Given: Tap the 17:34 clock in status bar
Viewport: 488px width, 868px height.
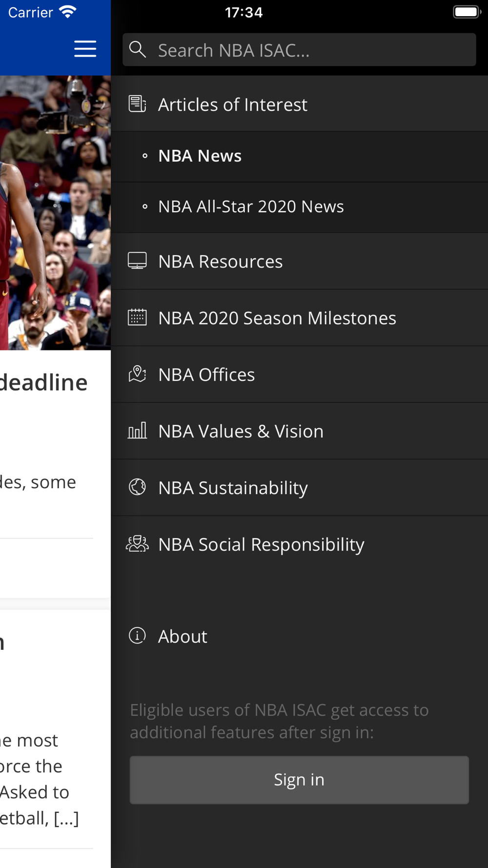Looking at the screenshot, I should (244, 12).
